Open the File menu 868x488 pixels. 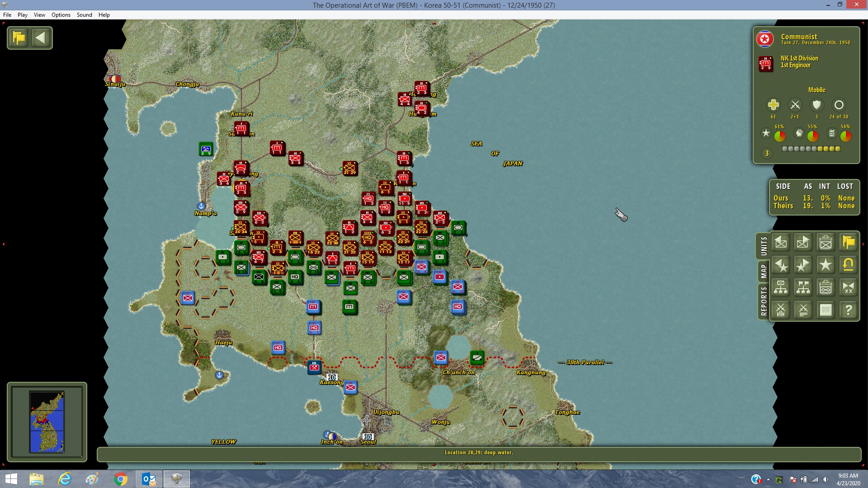7,15
